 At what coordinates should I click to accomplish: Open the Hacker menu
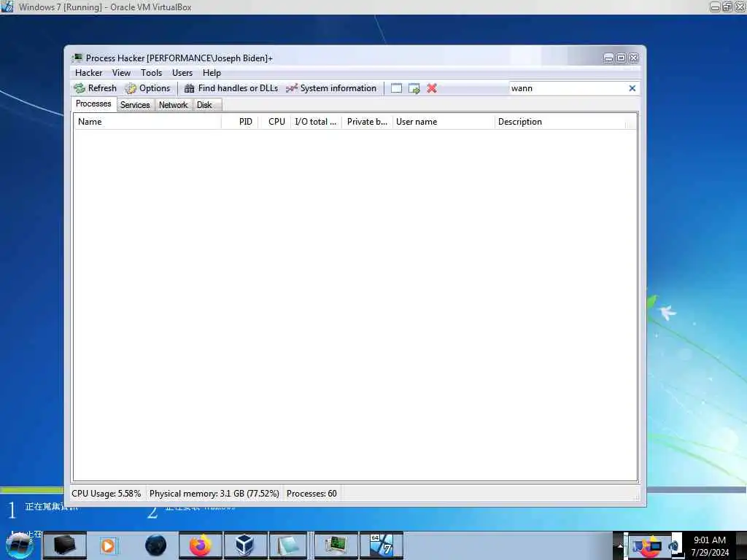(88, 73)
